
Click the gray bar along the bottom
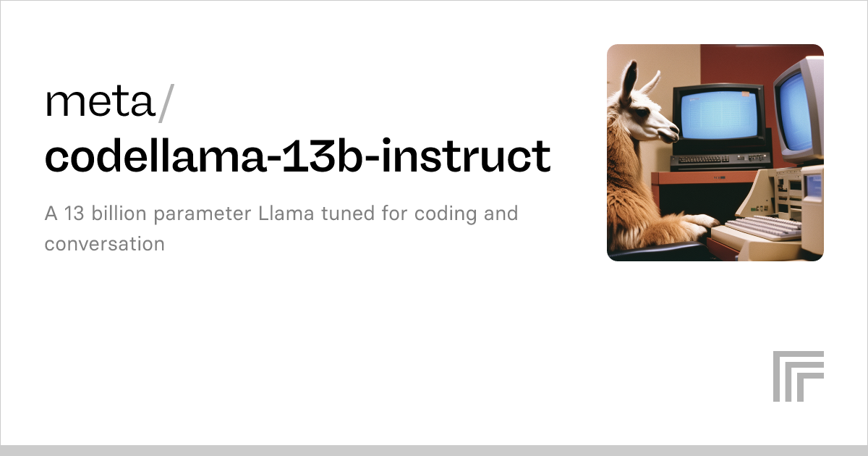click(x=434, y=450)
